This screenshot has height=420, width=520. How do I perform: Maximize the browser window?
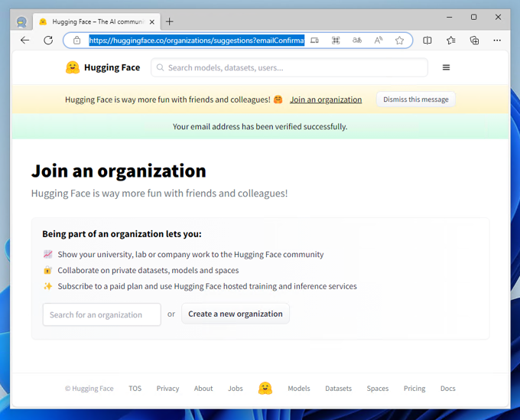pos(473,17)
